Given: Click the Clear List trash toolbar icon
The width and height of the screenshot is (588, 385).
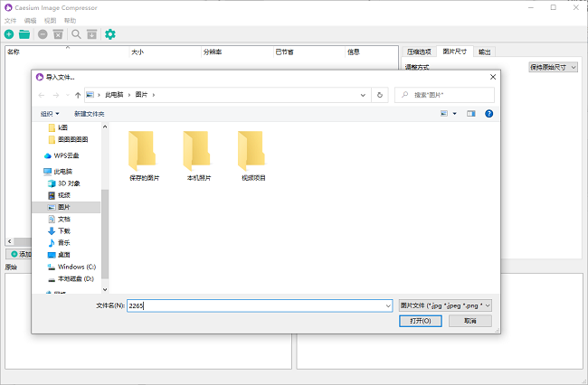Looking at the screenshot, I should [58, 34].
